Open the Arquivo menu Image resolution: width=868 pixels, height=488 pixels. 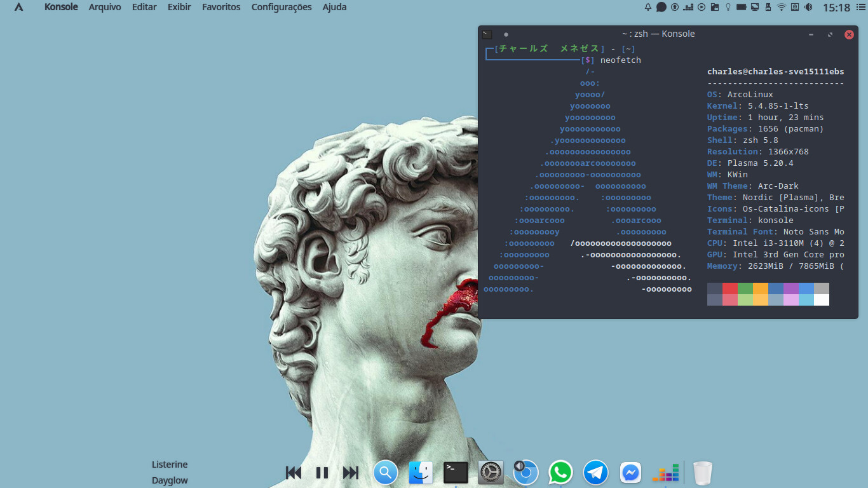coord(105,7)
